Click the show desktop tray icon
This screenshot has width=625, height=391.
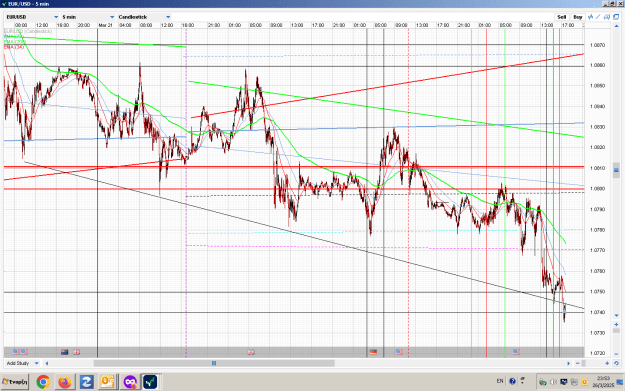620,382
